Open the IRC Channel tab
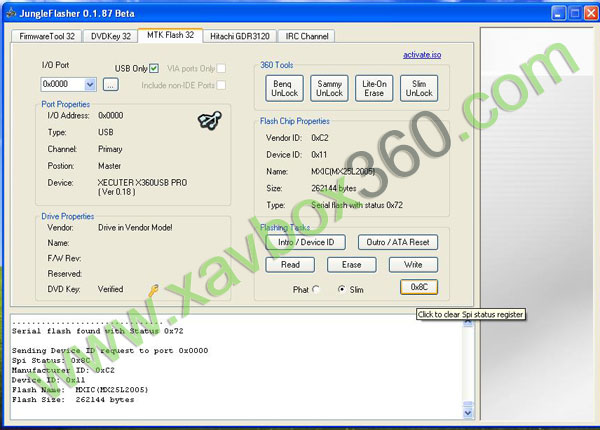 (x=307, y=36)
